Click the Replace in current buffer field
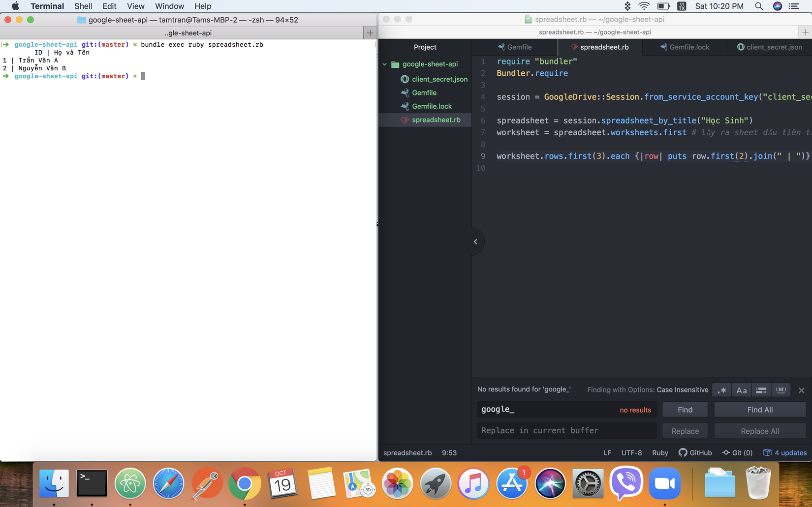 566,431
